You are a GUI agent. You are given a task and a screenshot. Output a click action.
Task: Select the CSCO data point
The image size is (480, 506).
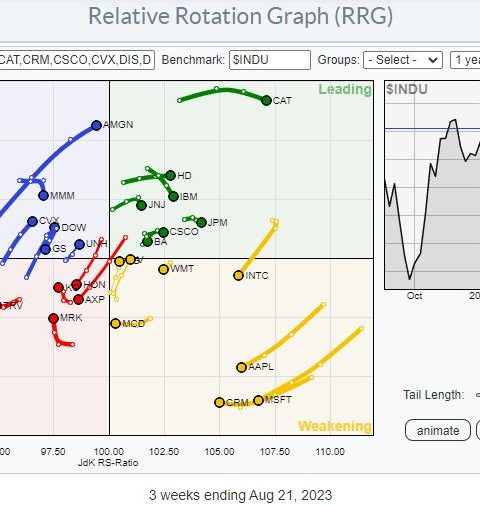pos(163,232)
